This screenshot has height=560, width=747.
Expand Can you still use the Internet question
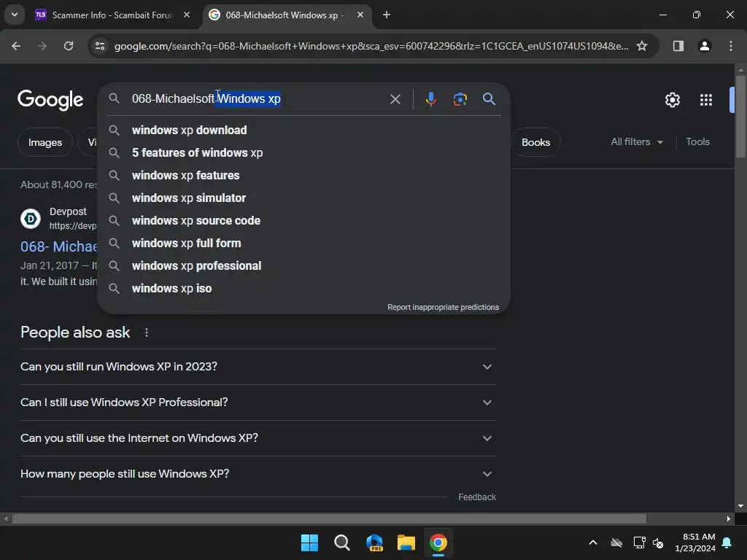click(x=258, y=437)
